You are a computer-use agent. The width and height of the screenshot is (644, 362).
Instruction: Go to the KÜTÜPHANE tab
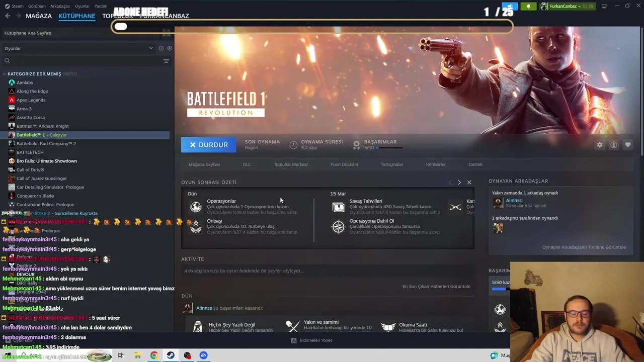[x=77, y=16]
